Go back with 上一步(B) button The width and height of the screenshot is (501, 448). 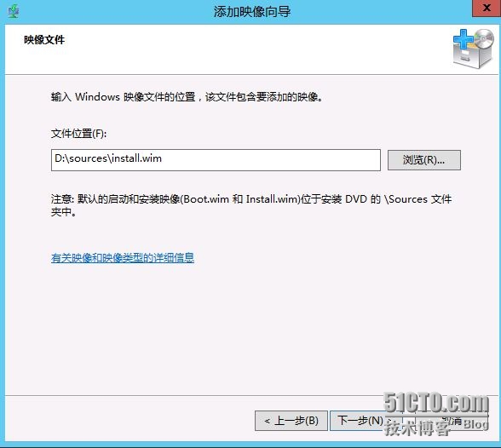(291, 421)
